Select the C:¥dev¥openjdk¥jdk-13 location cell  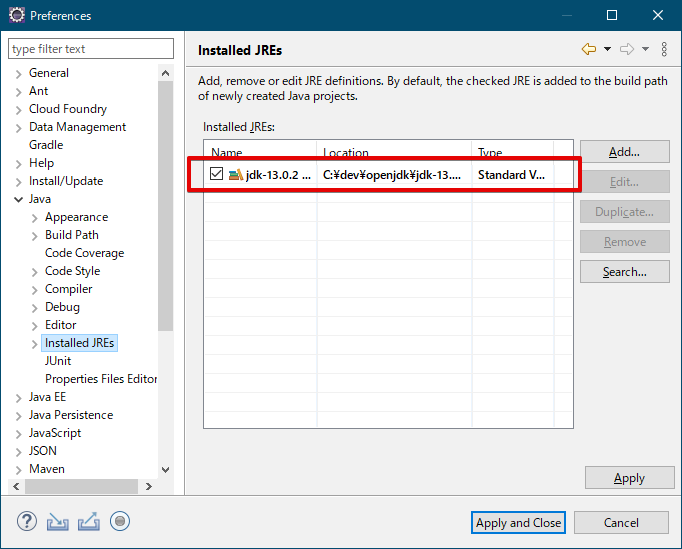(392, 175)
